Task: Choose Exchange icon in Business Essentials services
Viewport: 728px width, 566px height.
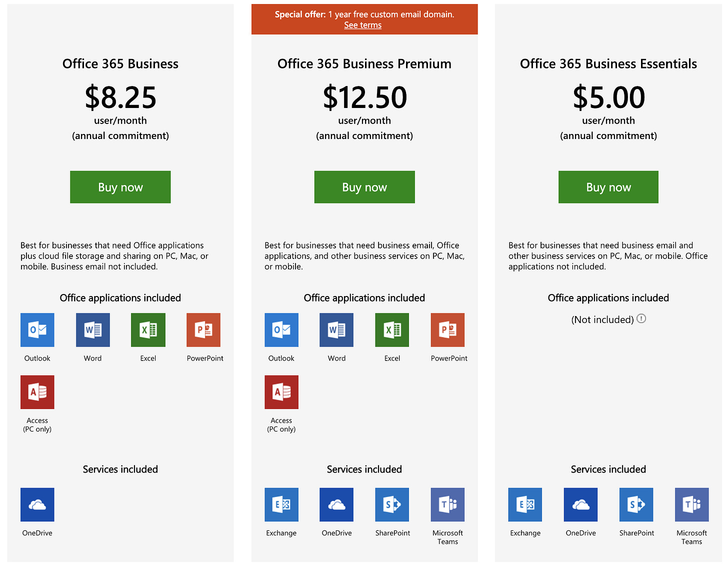Action: click(525, 505)
